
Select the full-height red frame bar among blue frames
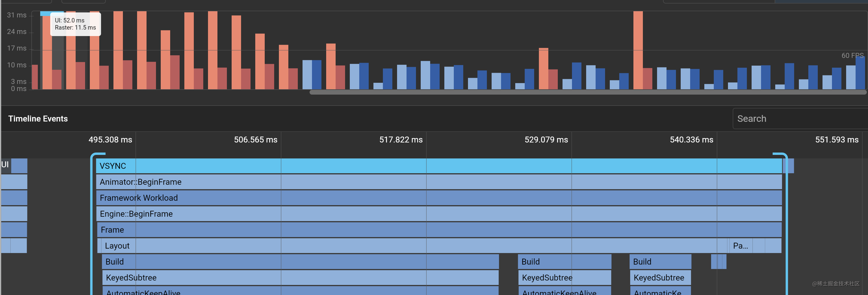coord(638,50)
